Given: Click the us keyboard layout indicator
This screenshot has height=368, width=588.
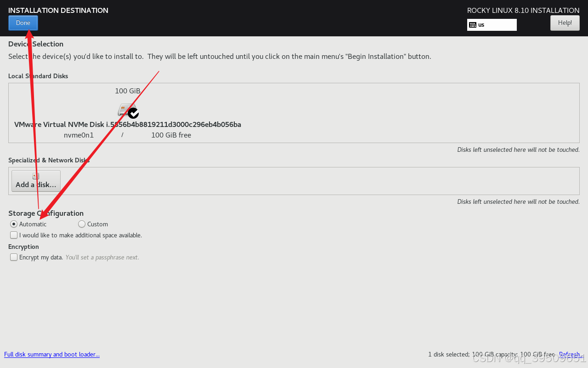Looking at the screenshot, I should 492,25.
